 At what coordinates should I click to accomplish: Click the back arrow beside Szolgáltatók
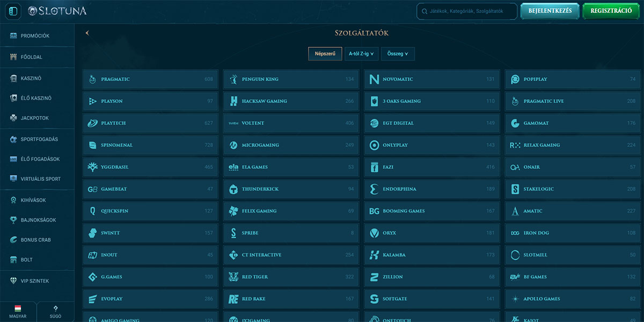(x=87, y=33)
